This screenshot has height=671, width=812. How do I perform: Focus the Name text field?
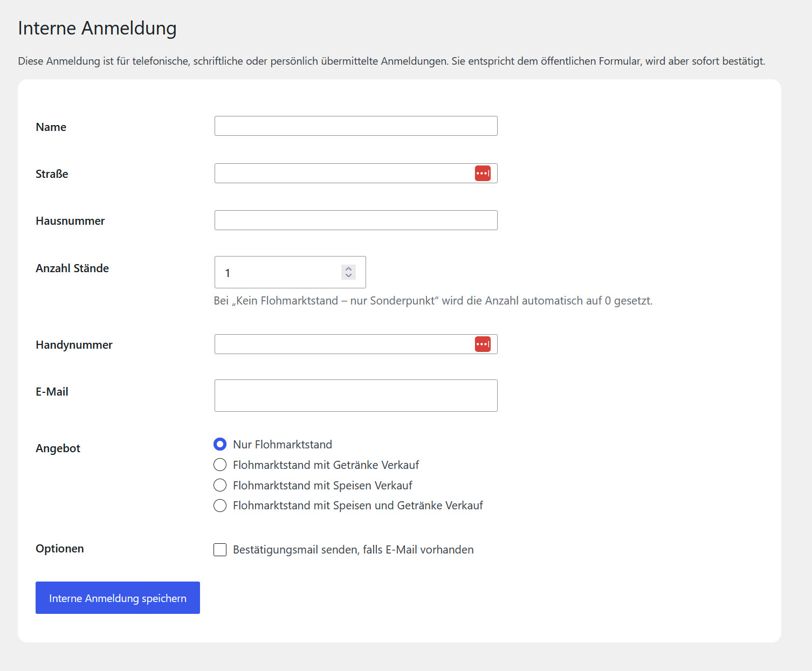356,126
